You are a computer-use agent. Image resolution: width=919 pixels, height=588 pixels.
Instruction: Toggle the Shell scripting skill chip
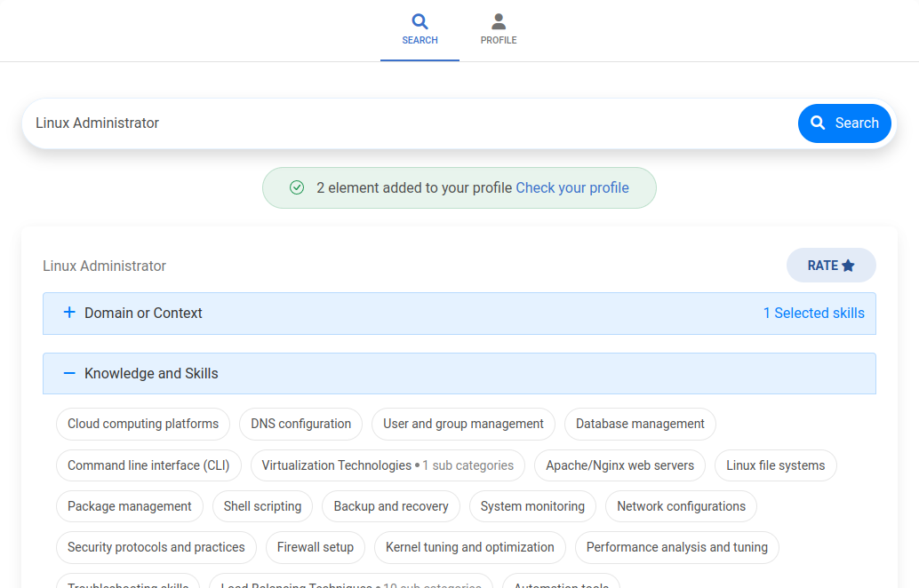coord(262,506)
